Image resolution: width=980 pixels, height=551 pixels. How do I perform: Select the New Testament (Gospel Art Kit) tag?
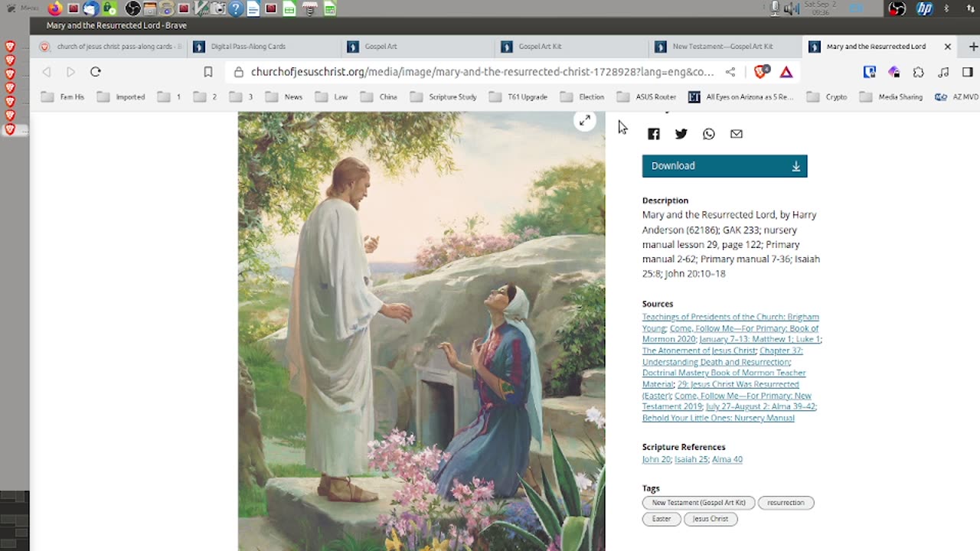[698, 503]
